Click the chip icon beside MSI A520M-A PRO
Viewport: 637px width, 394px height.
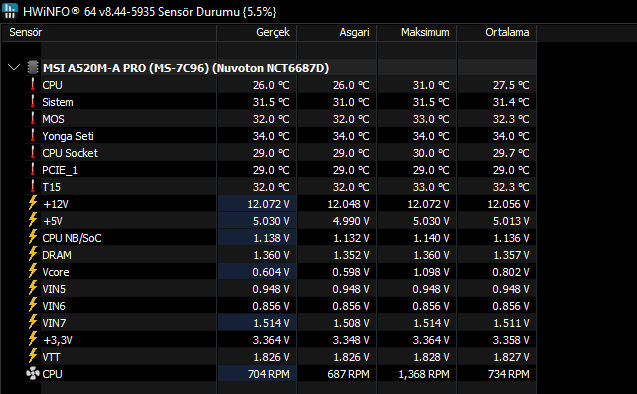tap(33, 67)
